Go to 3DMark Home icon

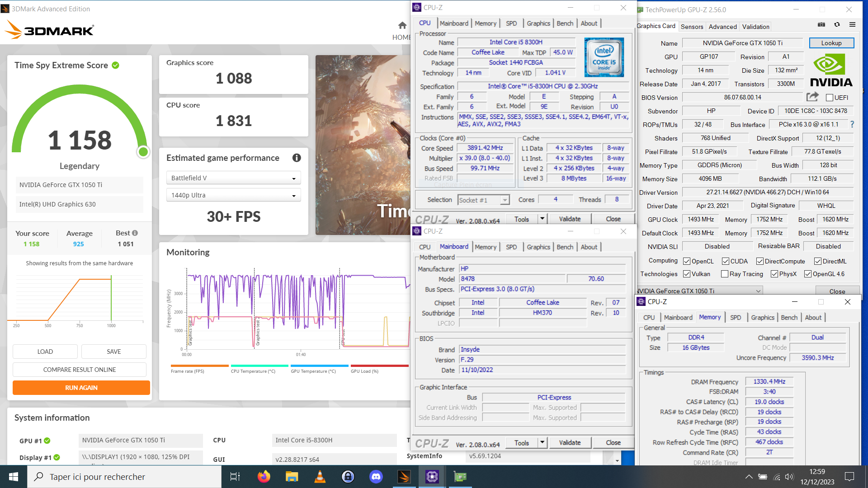(x=402, y=25)
